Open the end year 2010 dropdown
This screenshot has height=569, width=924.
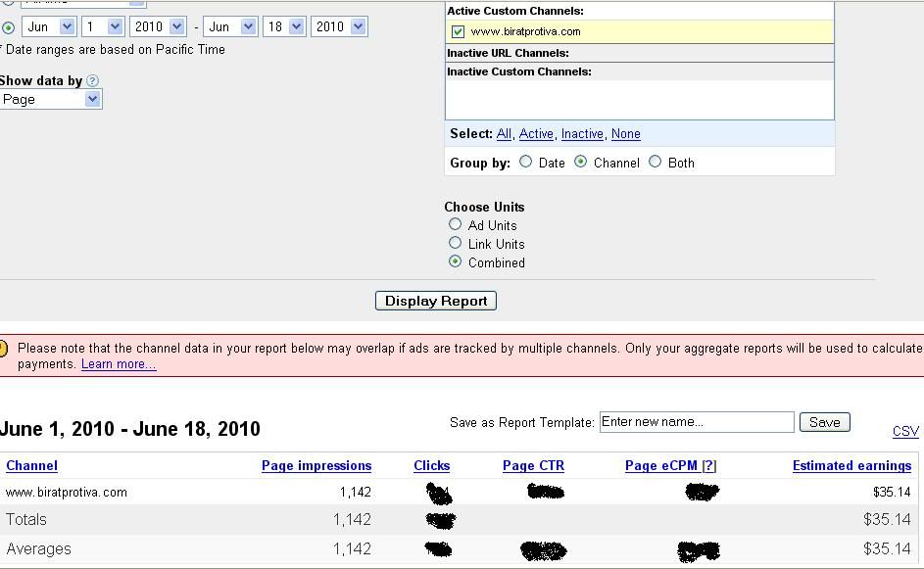click(x=338, y=26)
